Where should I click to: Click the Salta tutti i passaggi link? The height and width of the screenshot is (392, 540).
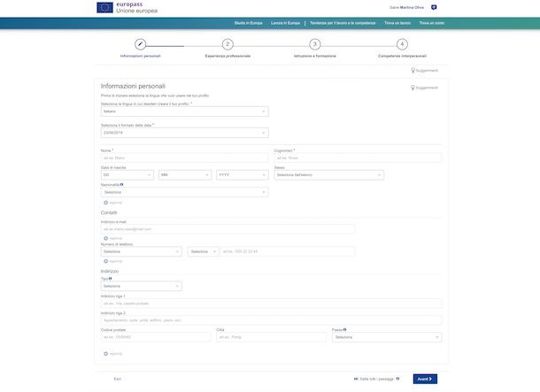377,379
